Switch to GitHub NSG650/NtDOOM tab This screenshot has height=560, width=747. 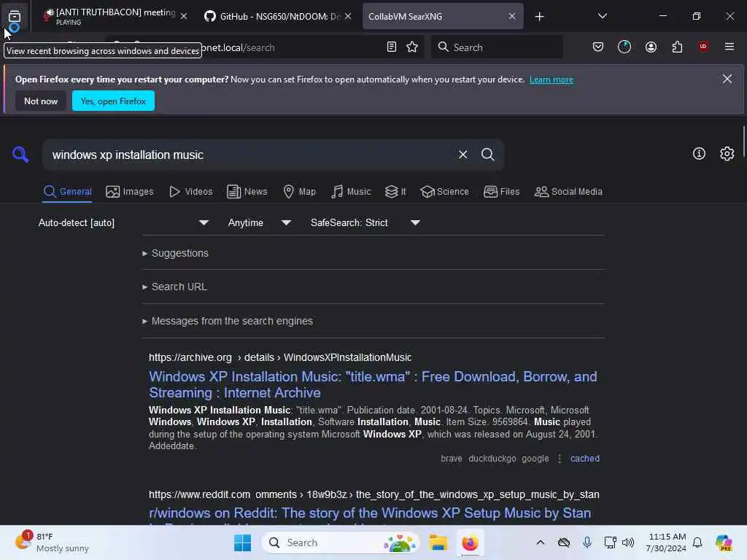coord(278,16)
